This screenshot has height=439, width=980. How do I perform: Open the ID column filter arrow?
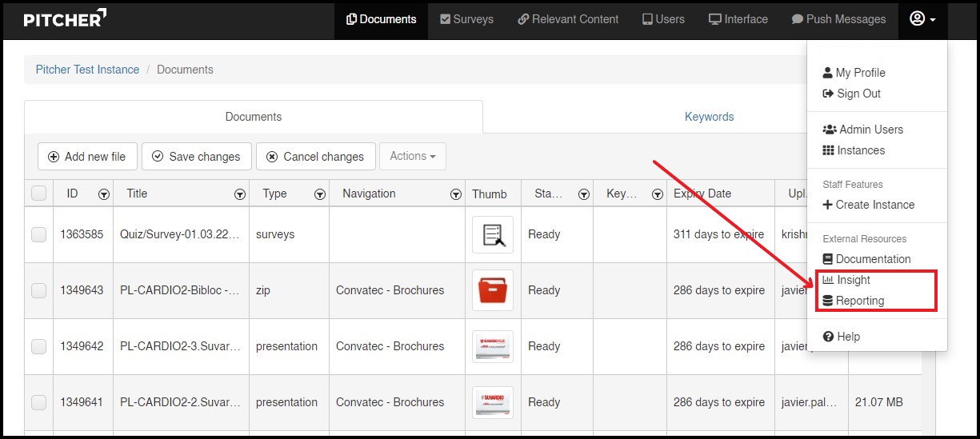coord(103,194)
